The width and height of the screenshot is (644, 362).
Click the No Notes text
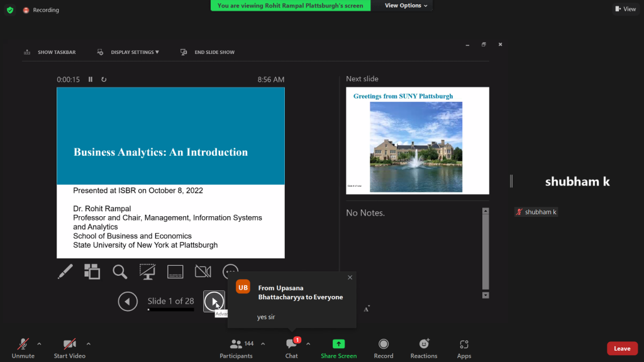[365, 213]
